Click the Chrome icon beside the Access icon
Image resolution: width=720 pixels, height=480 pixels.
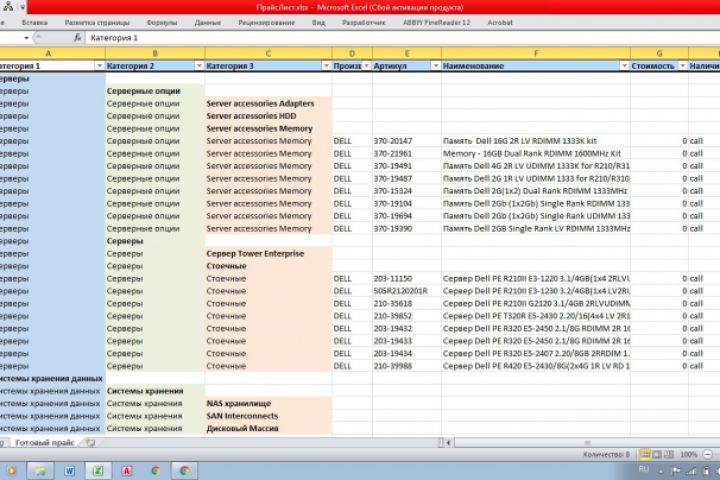(156, 471)
